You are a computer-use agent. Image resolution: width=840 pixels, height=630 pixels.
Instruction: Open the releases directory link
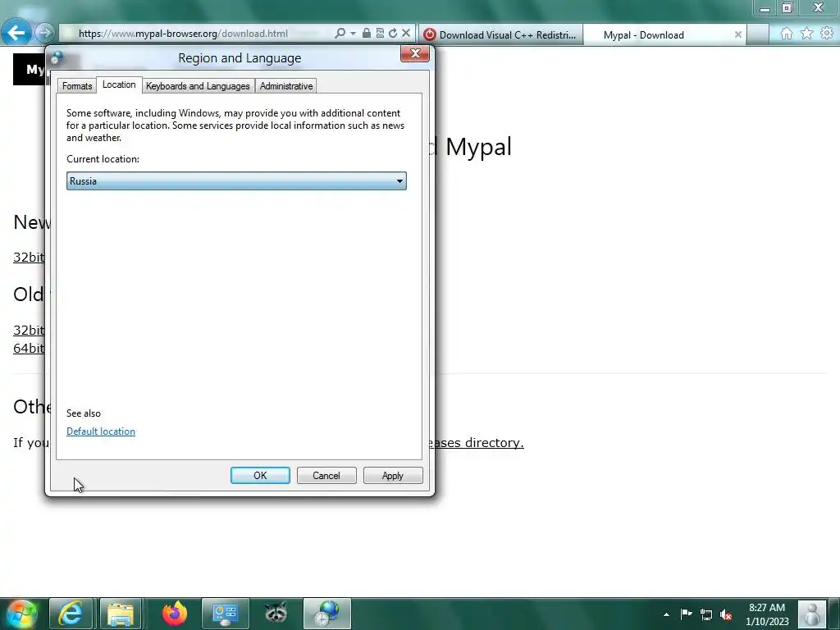click(479, 442)
